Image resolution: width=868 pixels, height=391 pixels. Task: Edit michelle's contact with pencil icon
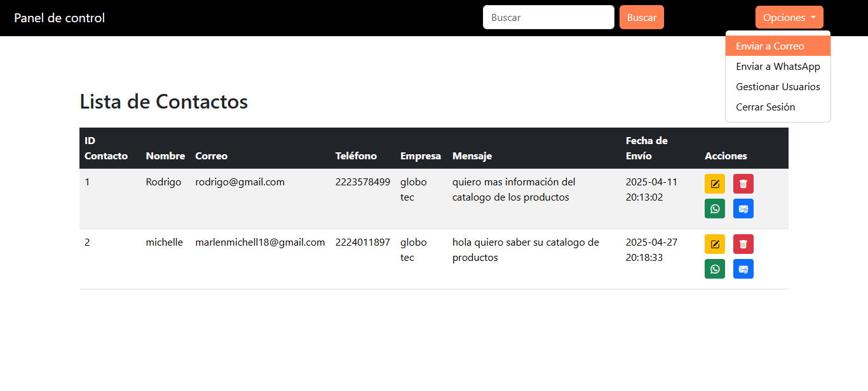click(715, 244)
